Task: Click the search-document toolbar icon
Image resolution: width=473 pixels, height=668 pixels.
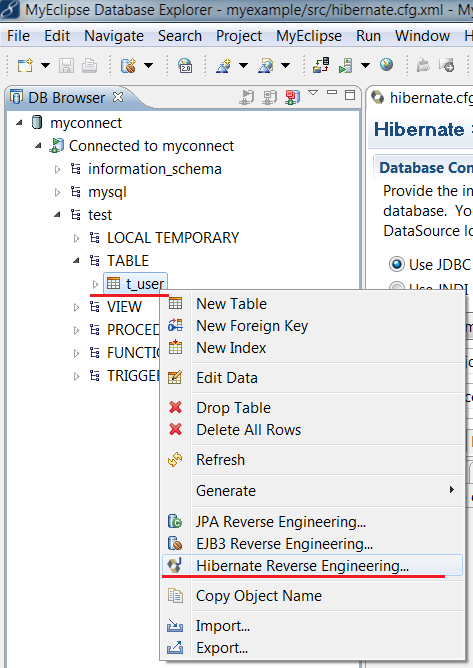Action: pyautogui.click(x=265, y=65)
